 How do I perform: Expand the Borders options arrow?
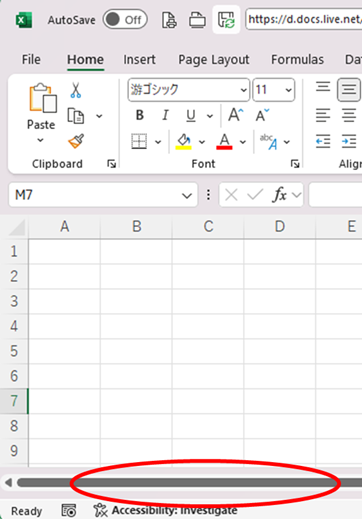[x=158, y=142]
